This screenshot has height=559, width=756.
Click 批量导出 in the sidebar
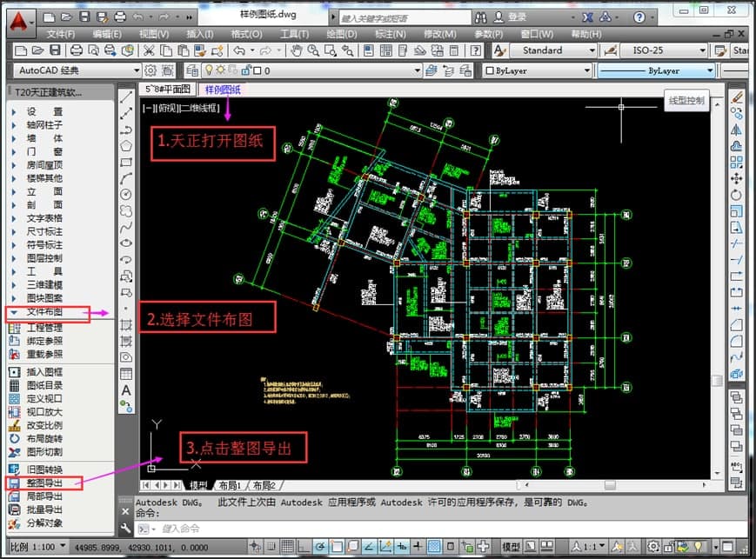pyautogui.click(x=43, y=509)
